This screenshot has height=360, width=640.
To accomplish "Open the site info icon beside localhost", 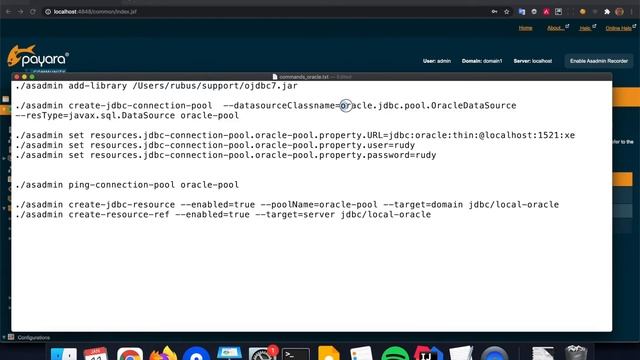I will point(48,12).
